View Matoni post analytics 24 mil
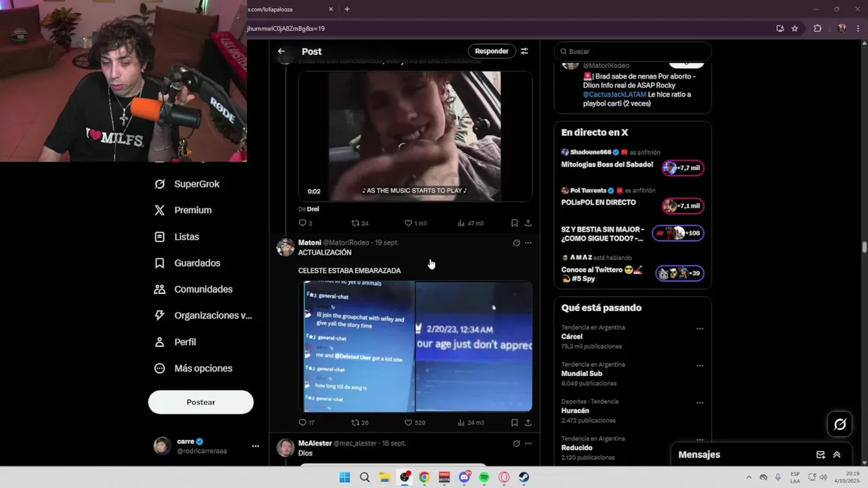Image resolution: width=868 pixels, height=488 pixels. tap(471, 422)
